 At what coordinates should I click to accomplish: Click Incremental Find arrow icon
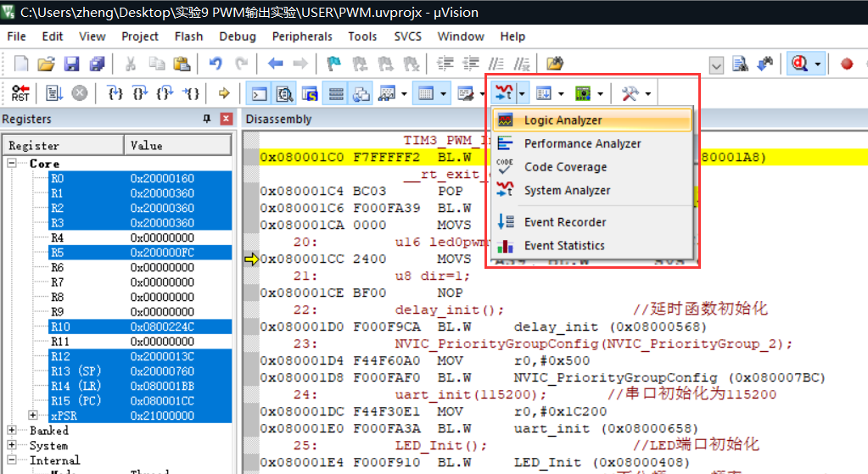coord(765,64)
